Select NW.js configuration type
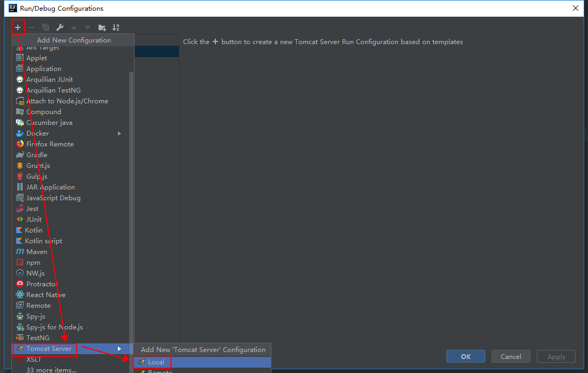 pos(71,273)
